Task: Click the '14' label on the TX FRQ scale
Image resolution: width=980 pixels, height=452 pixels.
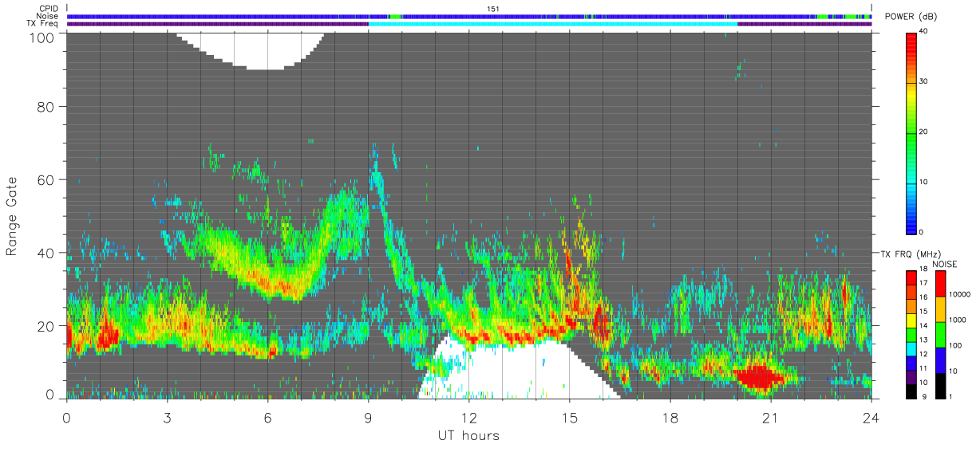Action: 925,326
